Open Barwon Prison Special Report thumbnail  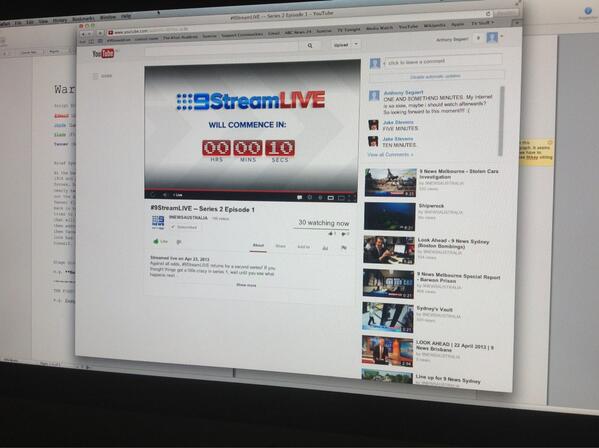pyautogui.click(x=388, y=284)
